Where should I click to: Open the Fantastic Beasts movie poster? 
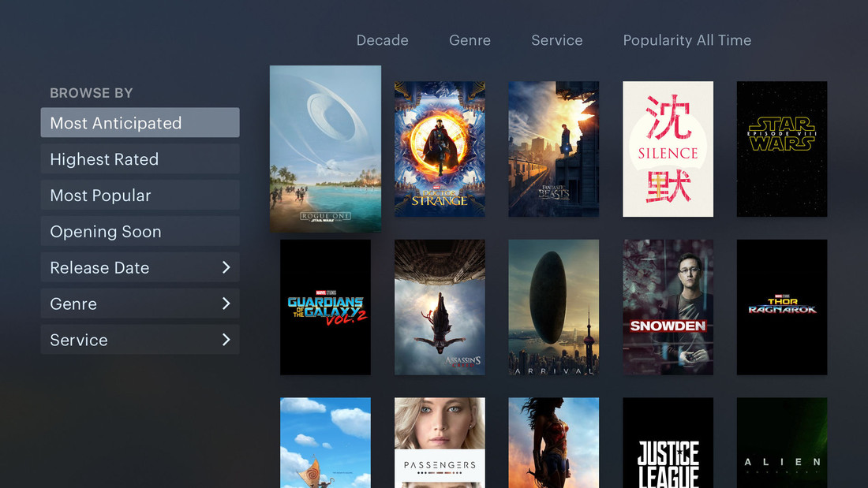click(x=553, y=149)
